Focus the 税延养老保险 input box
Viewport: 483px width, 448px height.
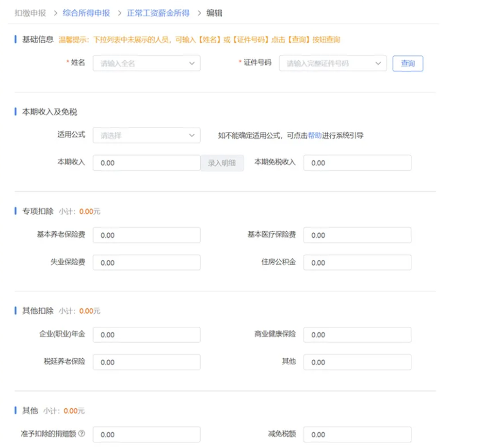tap(146, 362)
